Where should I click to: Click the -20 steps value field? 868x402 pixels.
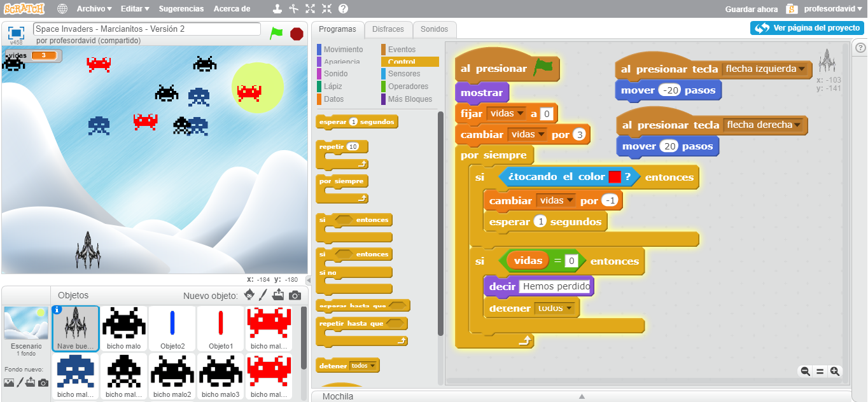(670, 90)
